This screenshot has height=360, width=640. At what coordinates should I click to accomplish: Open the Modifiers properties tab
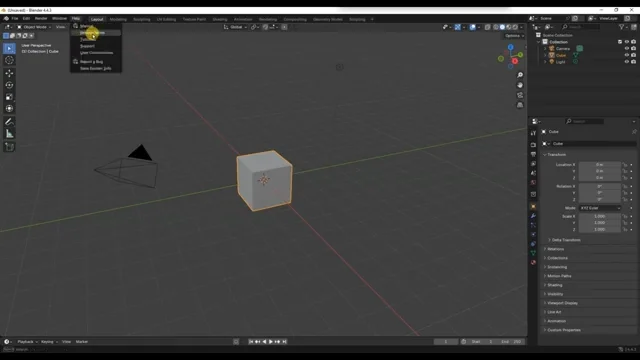coord(533,216)
